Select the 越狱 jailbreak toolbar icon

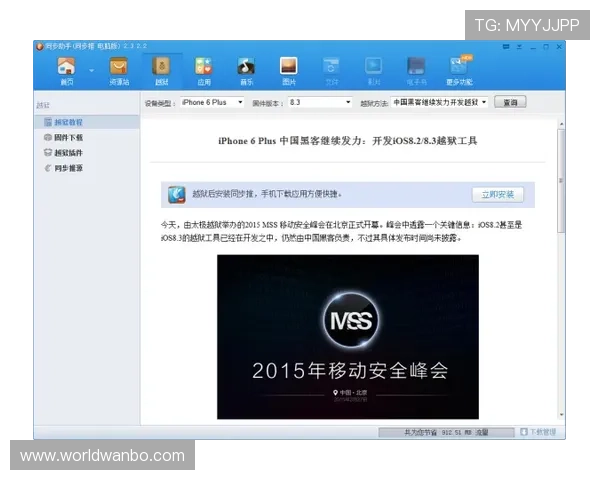coord(162,71)
